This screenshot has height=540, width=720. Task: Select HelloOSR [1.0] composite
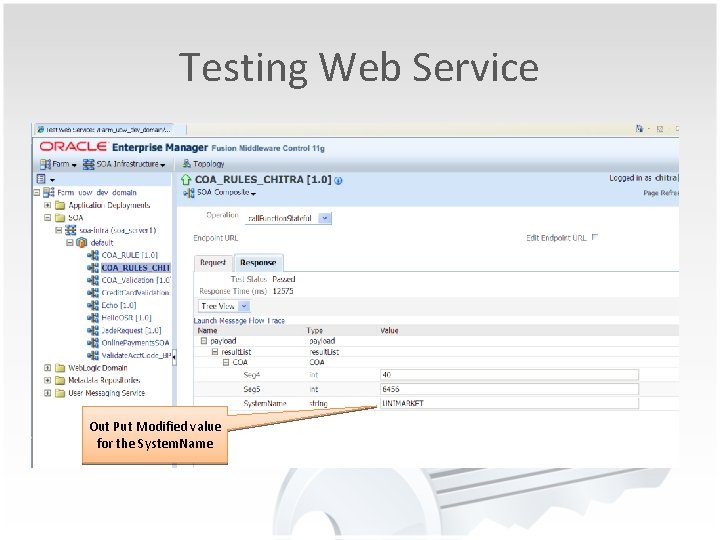point(126,318)
